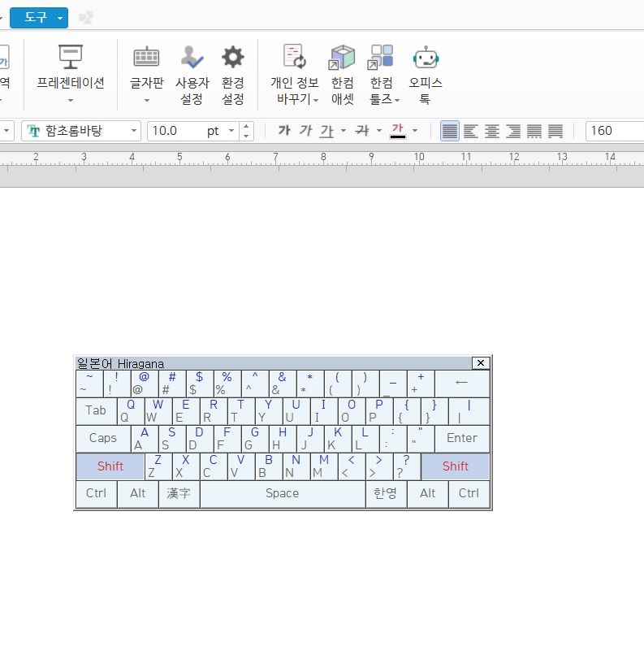Close the 일본어 Hiragana keyboard window
644x672 pixels.
[x=481, y=363]
